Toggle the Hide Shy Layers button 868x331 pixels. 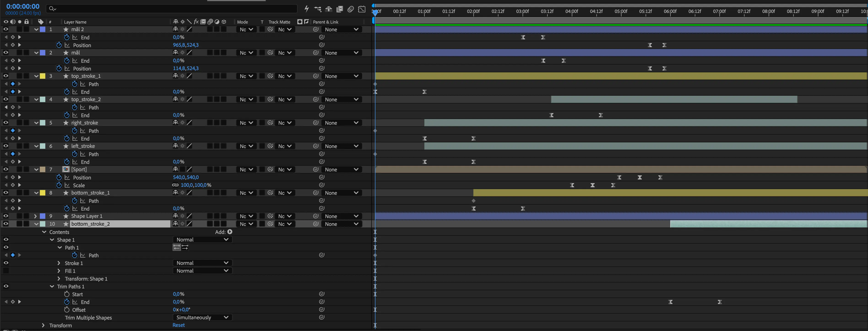[x=328, y=9]
